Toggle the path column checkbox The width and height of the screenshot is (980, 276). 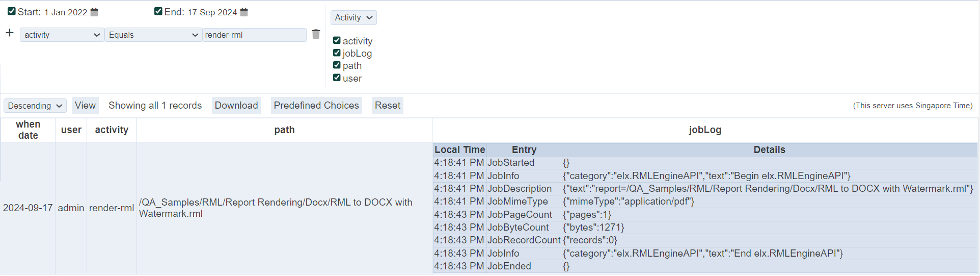point(337,65)
